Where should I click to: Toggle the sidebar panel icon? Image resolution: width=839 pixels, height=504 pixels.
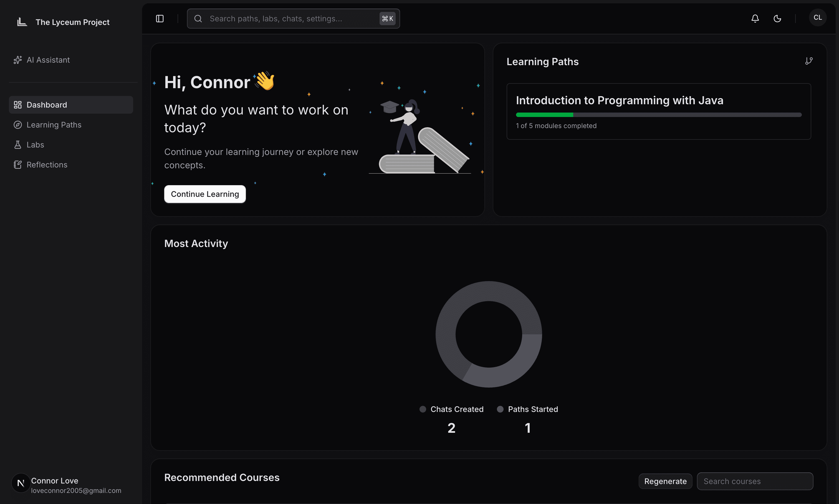160,19
